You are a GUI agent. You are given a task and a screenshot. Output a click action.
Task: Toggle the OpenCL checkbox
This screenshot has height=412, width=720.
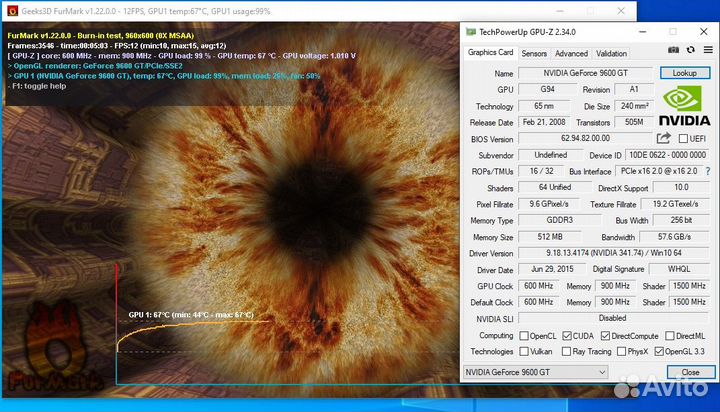click(524, 336)
